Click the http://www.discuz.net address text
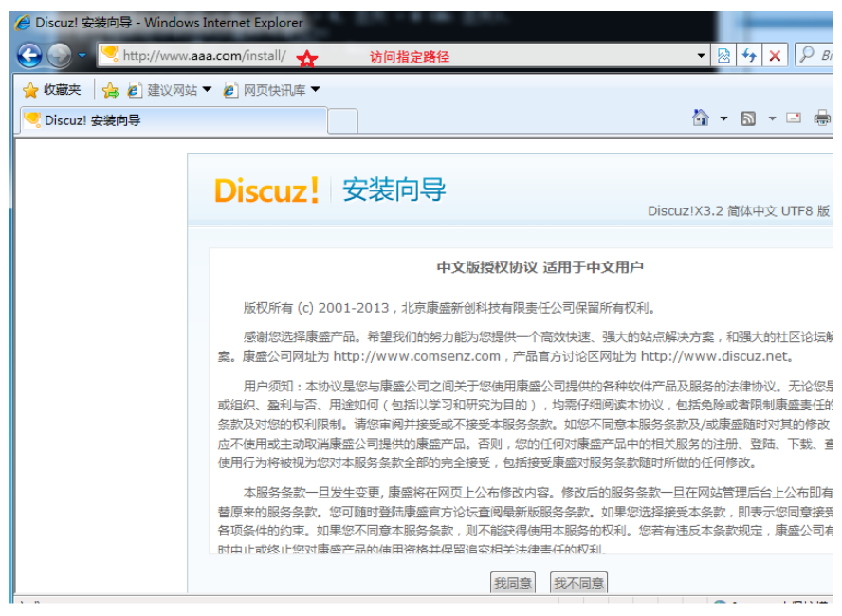 click(715, 356)
